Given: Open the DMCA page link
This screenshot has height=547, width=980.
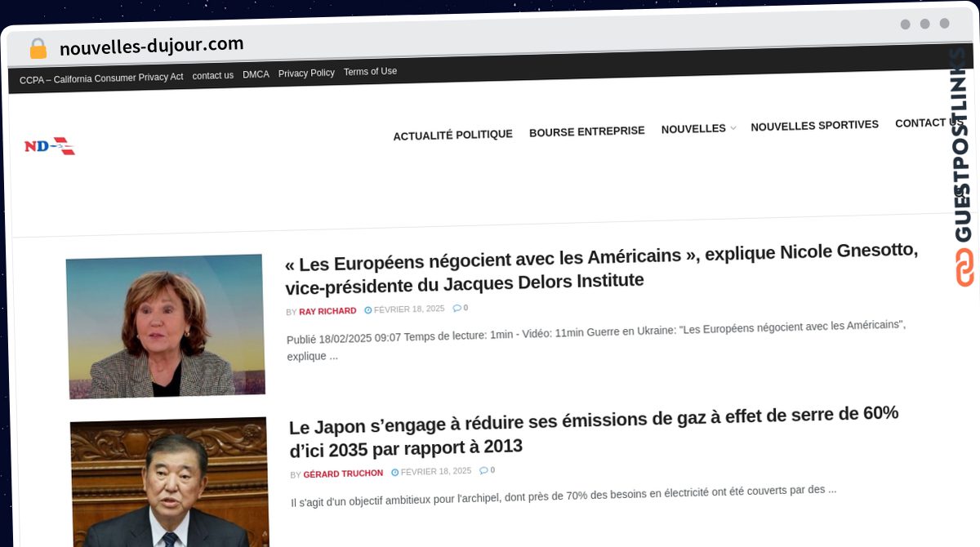Looking at the screenshot, I should (256, 74).
